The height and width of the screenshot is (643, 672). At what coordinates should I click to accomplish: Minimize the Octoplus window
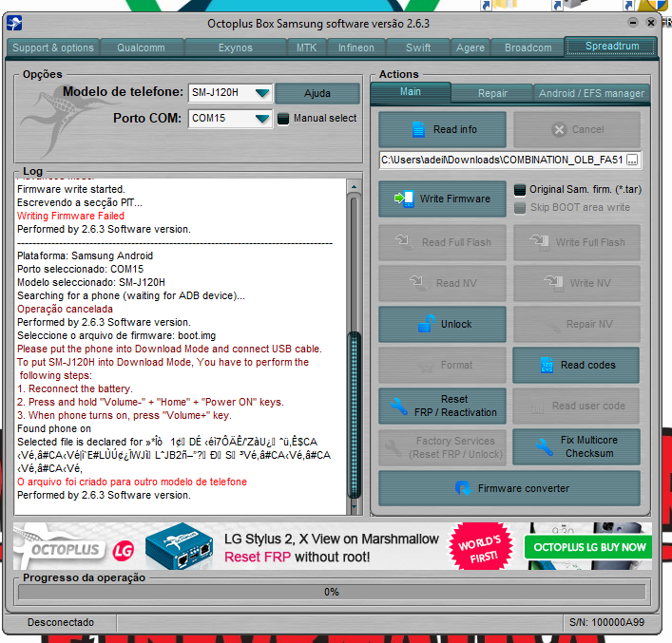[633, 22]
